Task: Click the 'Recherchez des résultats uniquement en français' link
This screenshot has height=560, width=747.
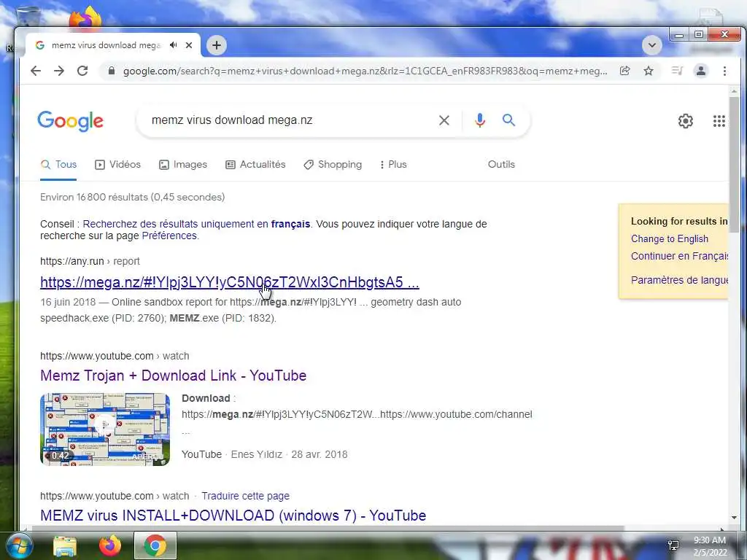Action: point(196,224)
